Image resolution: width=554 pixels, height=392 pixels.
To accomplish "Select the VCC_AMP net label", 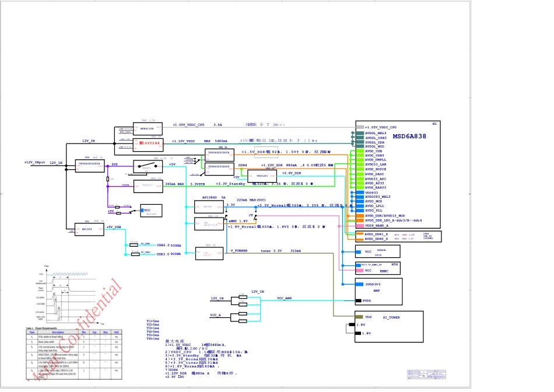I will click(x=285, y=297).
